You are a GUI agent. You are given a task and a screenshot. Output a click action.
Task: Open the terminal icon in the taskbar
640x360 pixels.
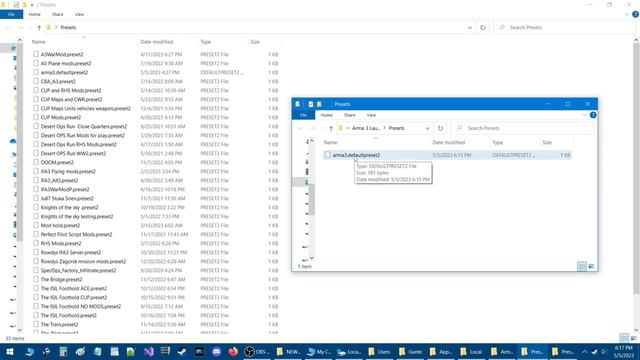click(199, 351)
